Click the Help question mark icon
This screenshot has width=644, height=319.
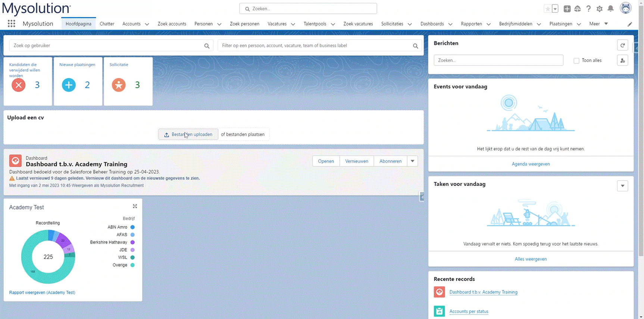tap(588, 9)
